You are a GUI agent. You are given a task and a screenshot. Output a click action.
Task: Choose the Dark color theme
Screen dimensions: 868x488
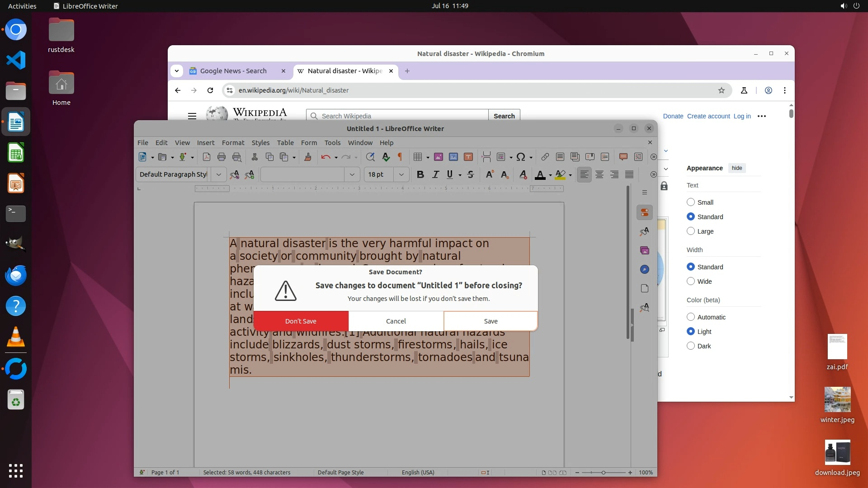(691, 346)
